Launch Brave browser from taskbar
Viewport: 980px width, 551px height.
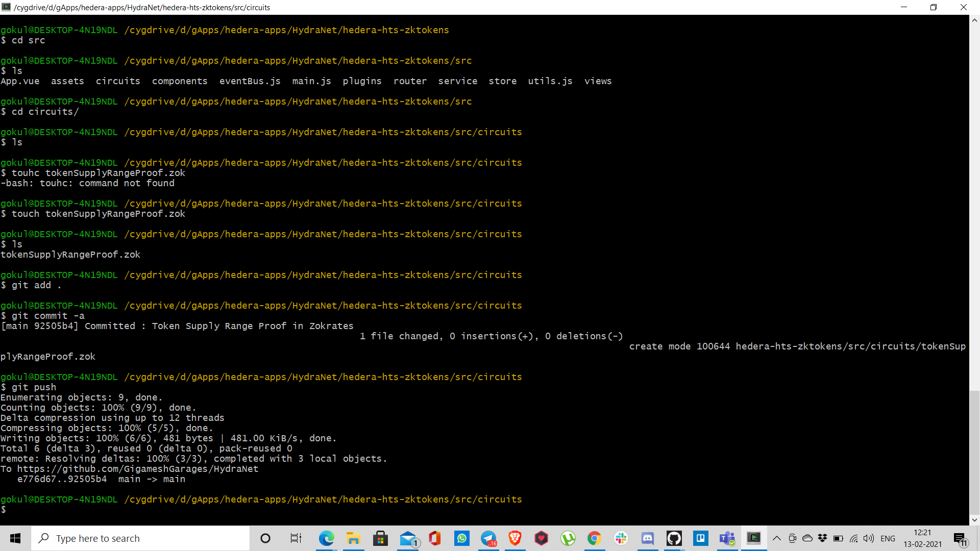click(514, 538)
